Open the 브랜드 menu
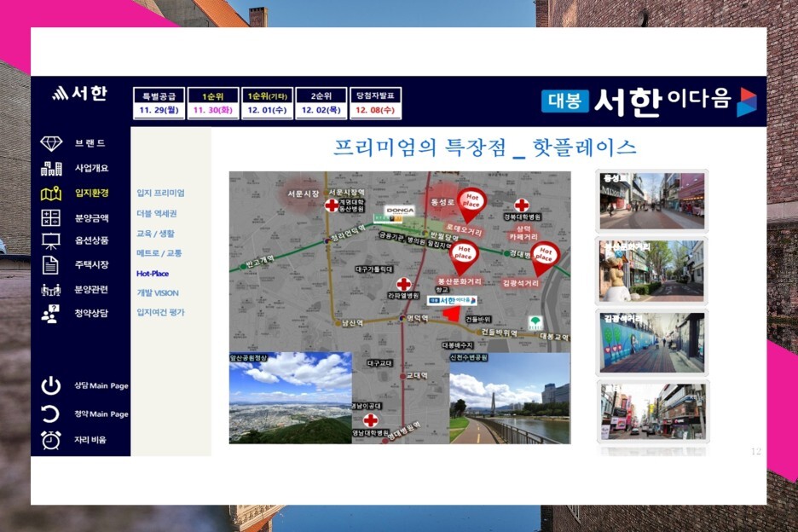This screenshot has width=798, height=532. click(90, 143)
